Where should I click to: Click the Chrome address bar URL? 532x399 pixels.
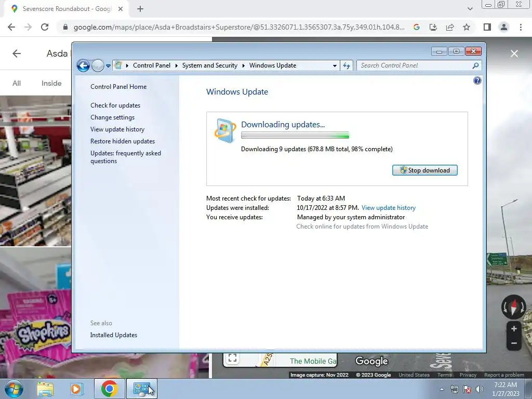239,27
